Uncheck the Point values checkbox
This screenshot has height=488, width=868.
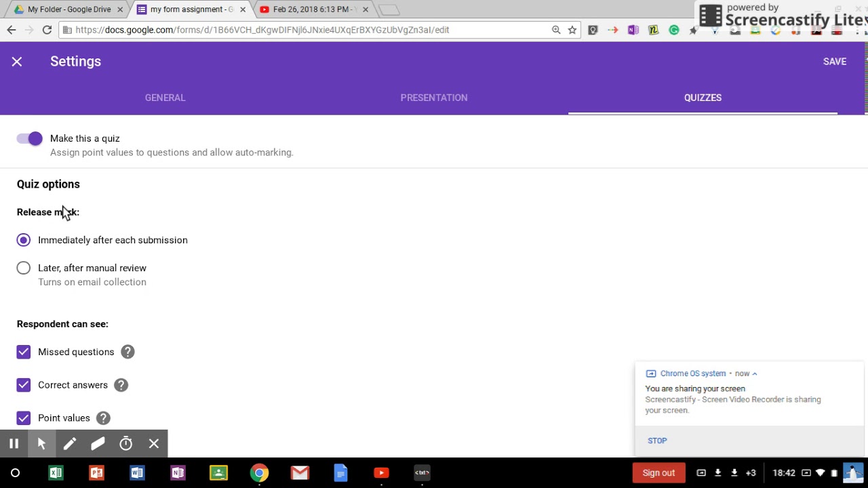tap(24, 418)
